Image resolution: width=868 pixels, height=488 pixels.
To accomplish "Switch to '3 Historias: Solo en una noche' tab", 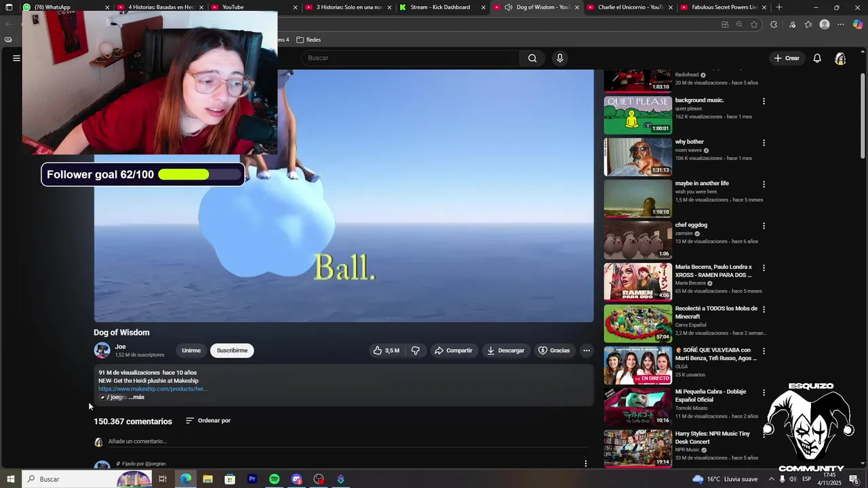I will 349,7.
